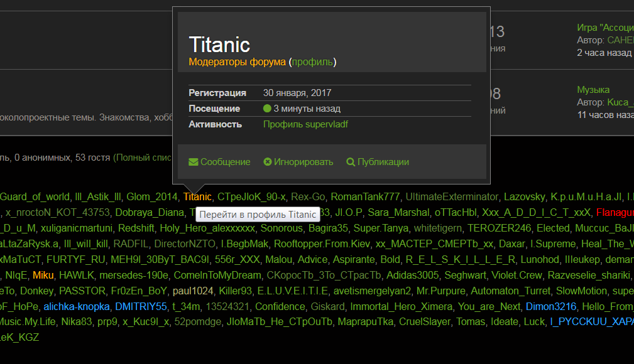Open Профиль supervladf activity link
Viewport: 634px width, 364px height.
(305, 124)
